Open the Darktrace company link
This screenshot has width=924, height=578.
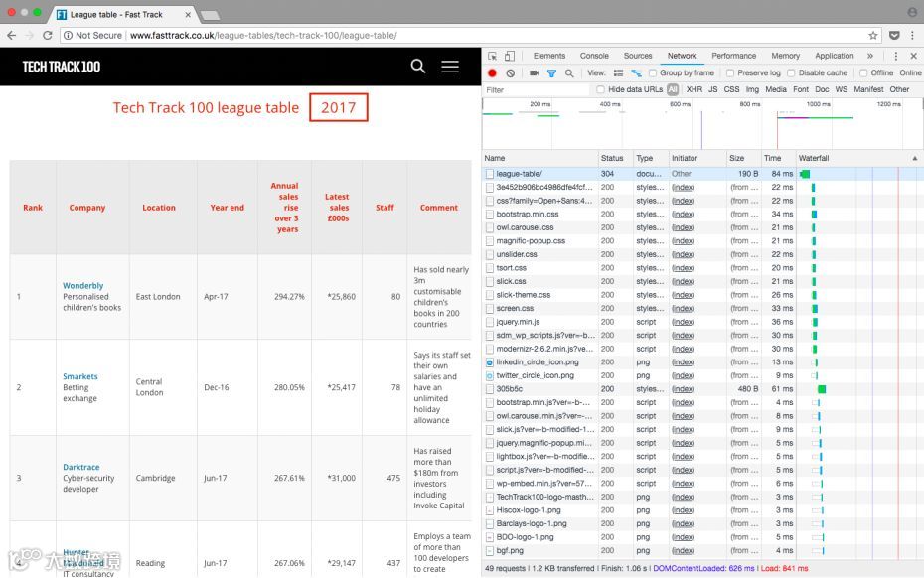pos(80,467)
